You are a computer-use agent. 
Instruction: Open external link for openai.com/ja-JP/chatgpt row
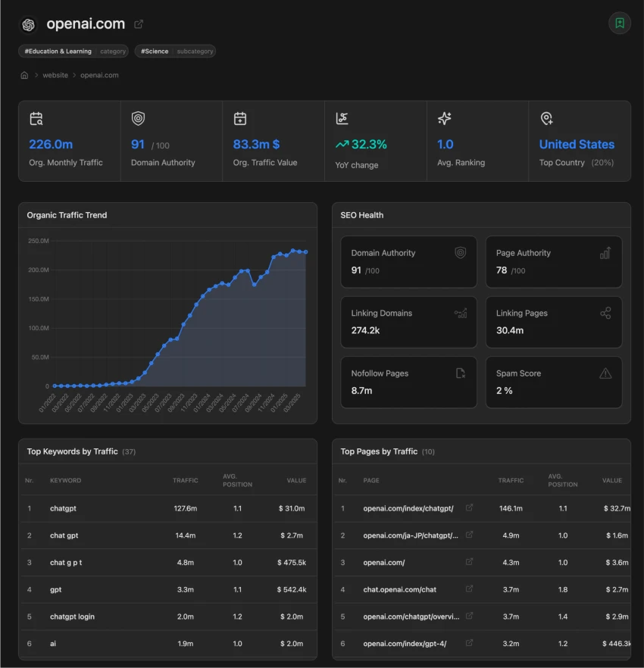(469, 535)
